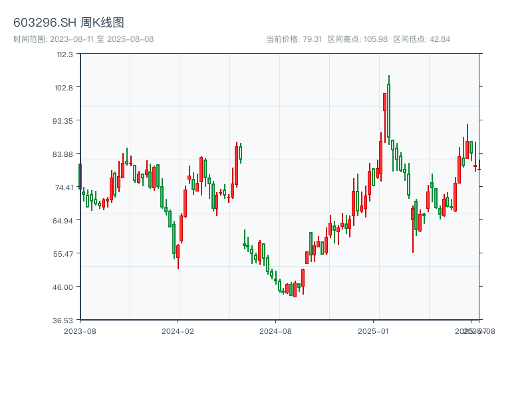Click y-axis label 55.47
Screen dimensions: 532x399
(63, 254)
